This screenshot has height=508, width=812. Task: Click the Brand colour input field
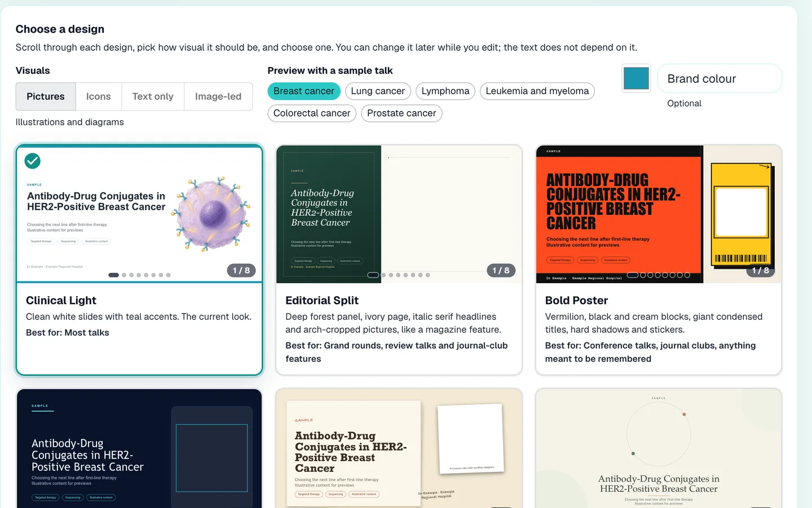720,78
